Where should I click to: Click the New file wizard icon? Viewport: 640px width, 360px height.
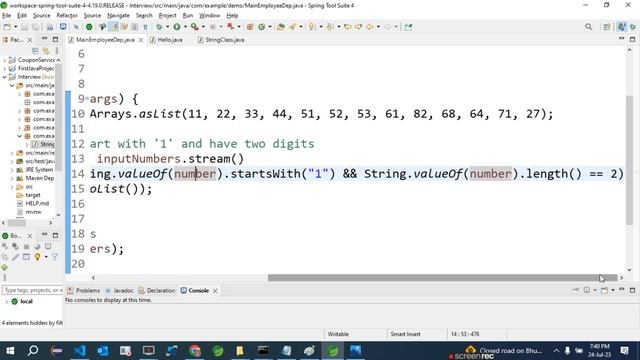(x=7, y=27)
